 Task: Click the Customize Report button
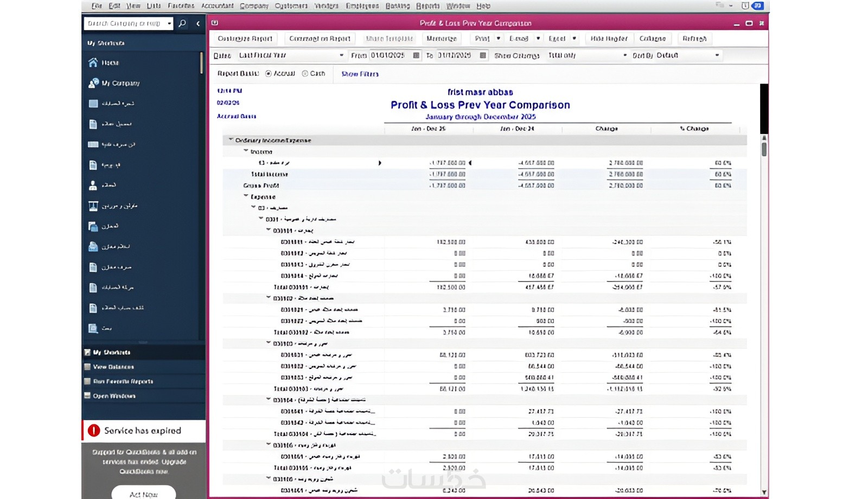click(245, 39)
